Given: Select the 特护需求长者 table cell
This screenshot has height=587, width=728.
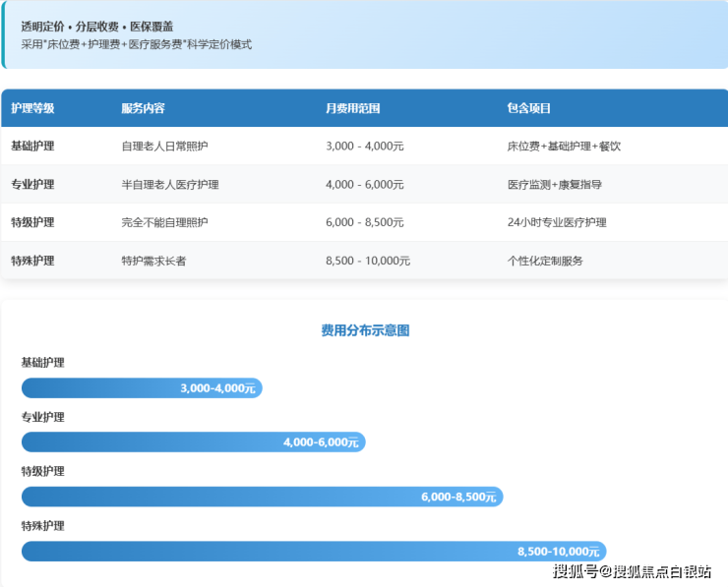Looking at the screenshot, I should coord(152,261).
